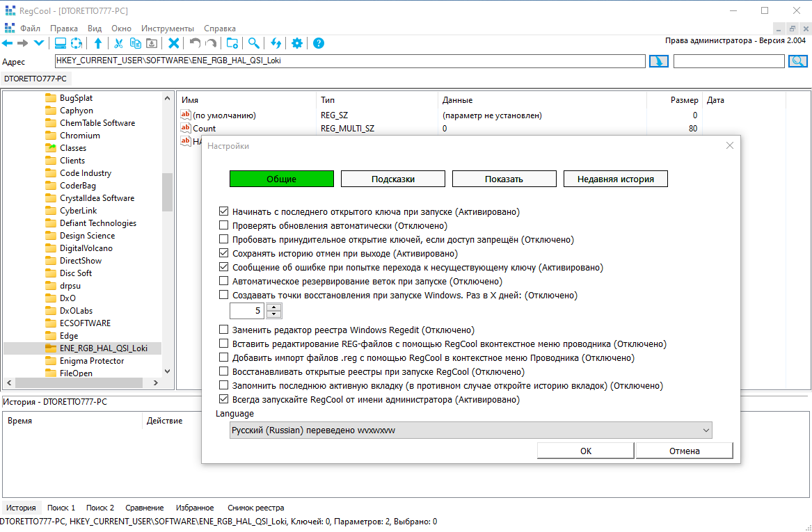Increase the restore point days spinner

[x=274, y=307]
